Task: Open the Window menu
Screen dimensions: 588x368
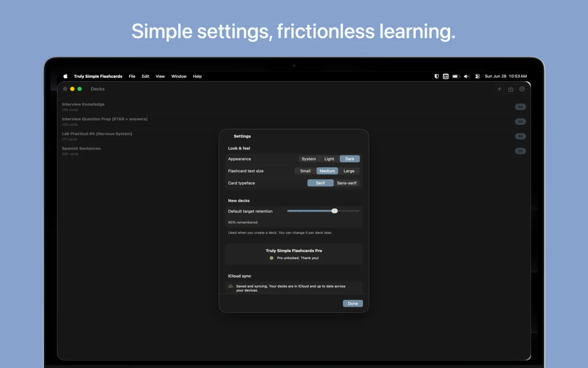Action: click(179, 76)
